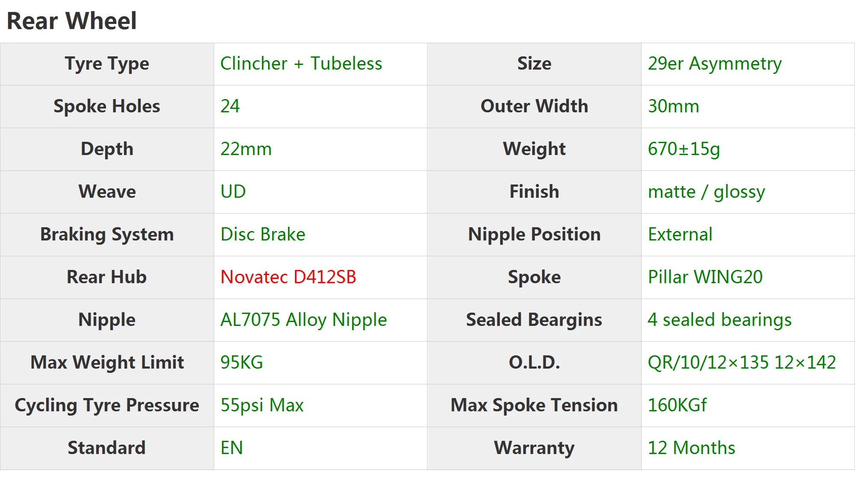Screen dimensions: 855x504
Task: Click the 29er Asymmetry size value
Action: coord(714,64)
